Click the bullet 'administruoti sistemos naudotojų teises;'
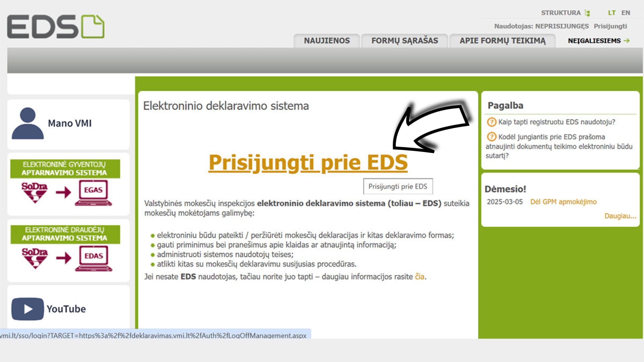644x362 pixels. point(225,254)
